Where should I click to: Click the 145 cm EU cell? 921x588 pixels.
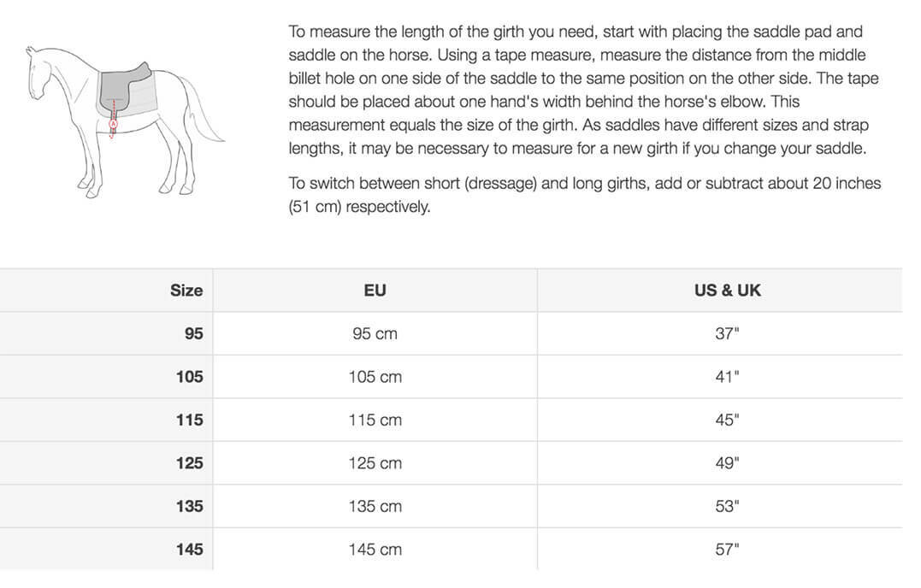click(375, 550)
